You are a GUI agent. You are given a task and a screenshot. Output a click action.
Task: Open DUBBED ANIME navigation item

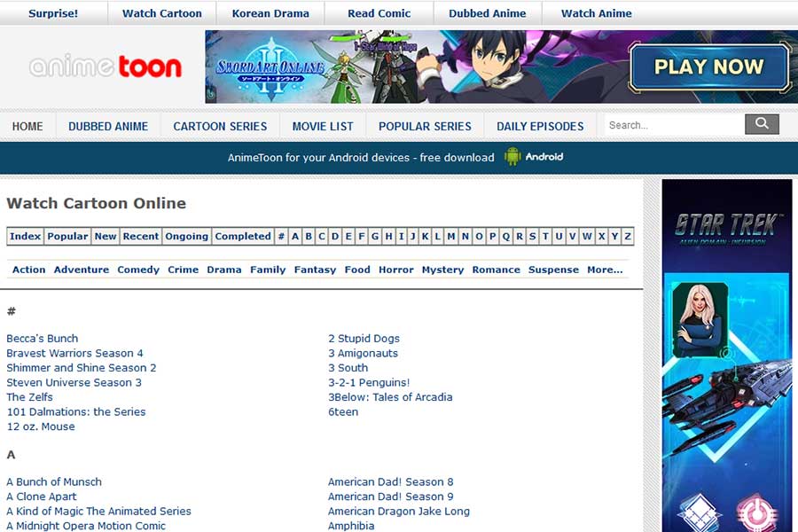tap(108, 126)
